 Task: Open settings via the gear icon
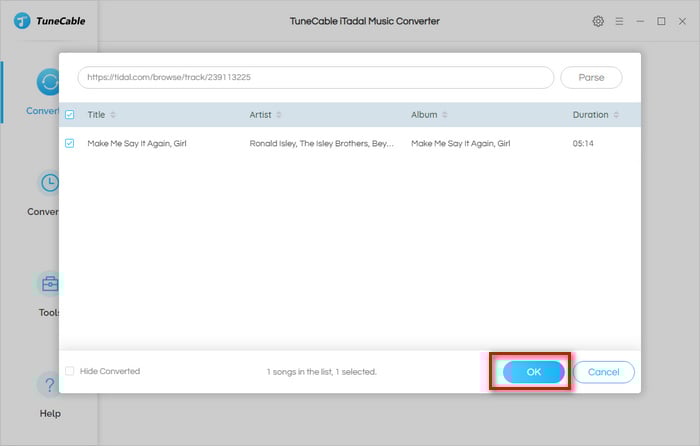(598, 21)
